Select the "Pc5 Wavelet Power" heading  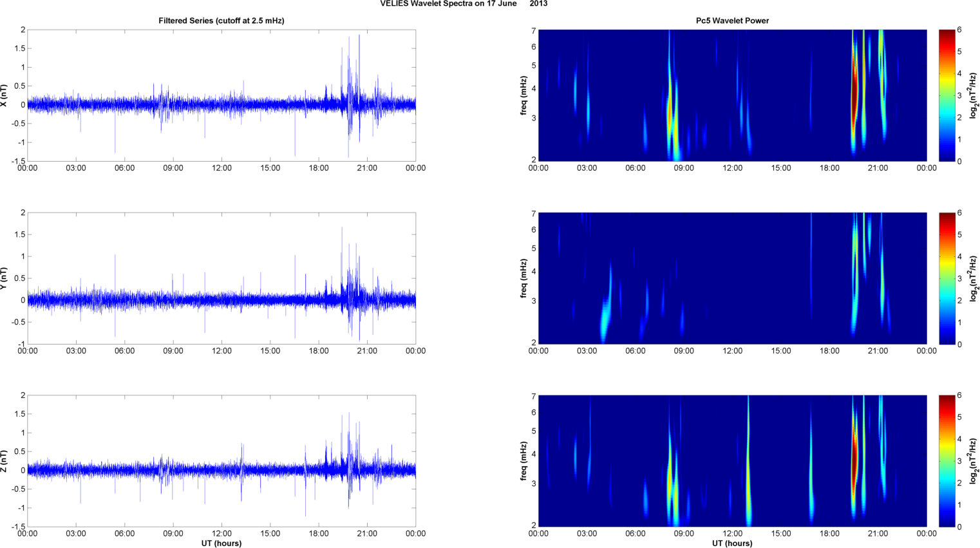(x=732, y=21)
